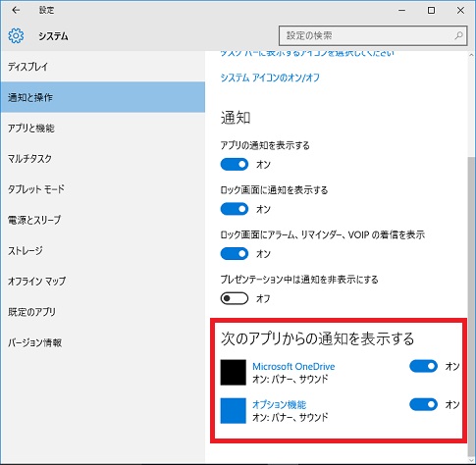Screen dimensions: 476x465
Task: Toggle lock screen alarms and VOIP switch
Action: (235, 253)
